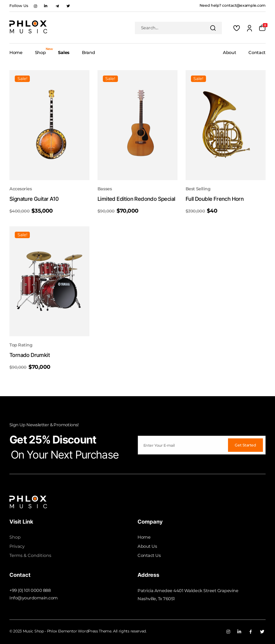Open the user account icon
275x644 pixels.
click(249, 28)
